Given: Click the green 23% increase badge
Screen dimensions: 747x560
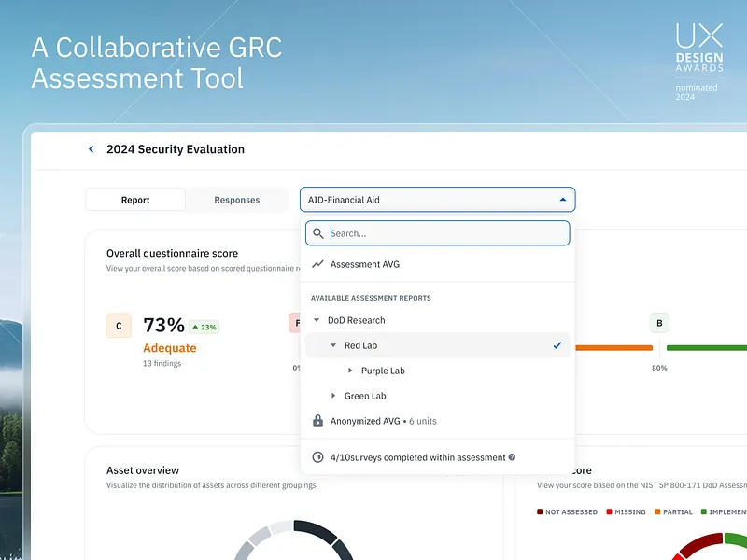Looking at the screenshot, I should (x=205, y=328).
